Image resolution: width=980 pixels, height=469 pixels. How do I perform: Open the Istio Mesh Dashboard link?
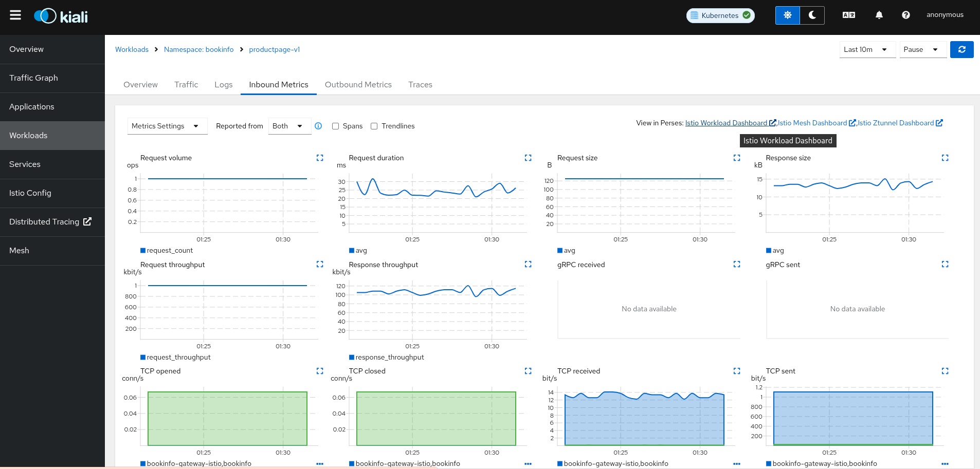(812, 123)
